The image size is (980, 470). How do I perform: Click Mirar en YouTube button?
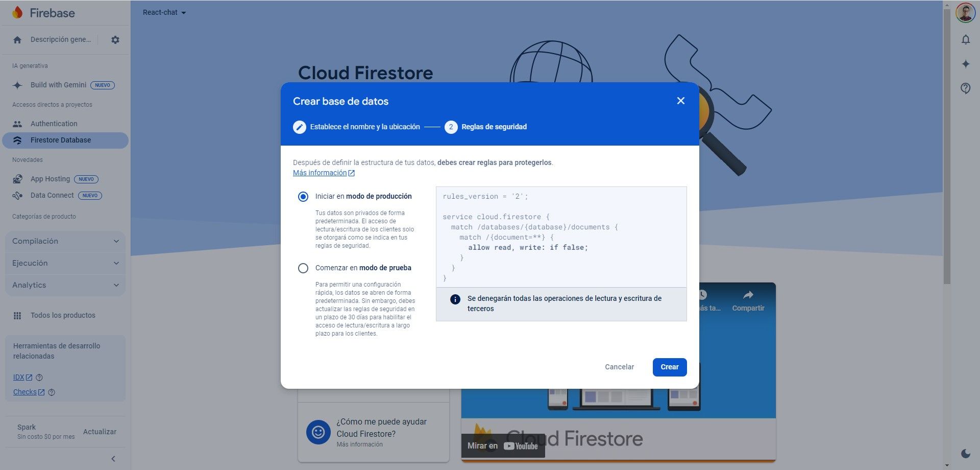503,446
